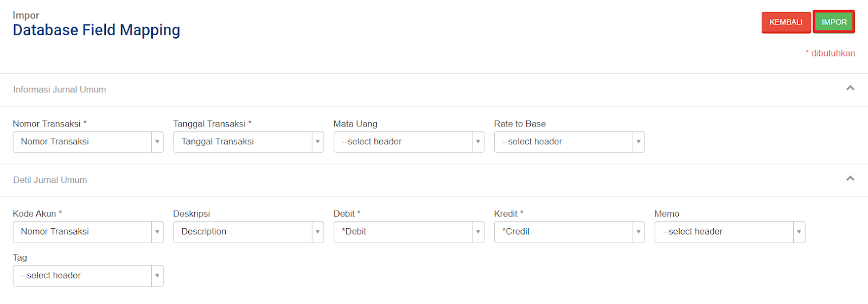Click the Impor breadcrumb text above title
Viewport: 868px width, 304px height.
[x=26, y=15]
